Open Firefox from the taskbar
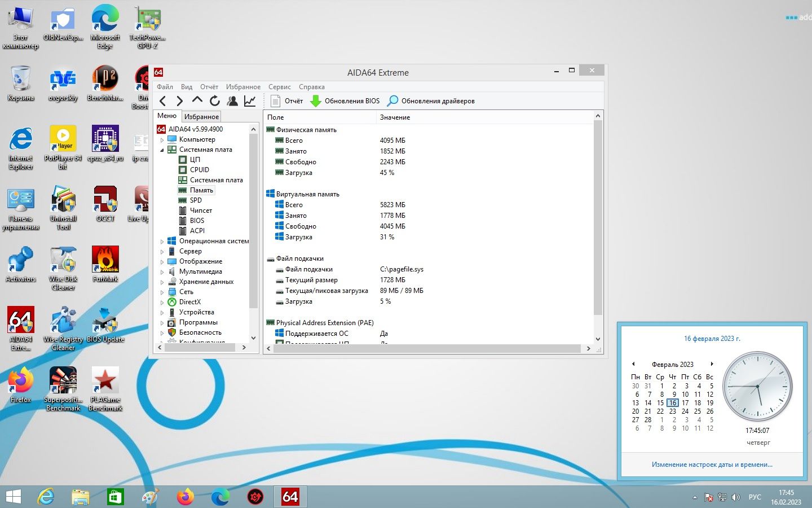Screen dimensions: 812x508 pos(185,497)
